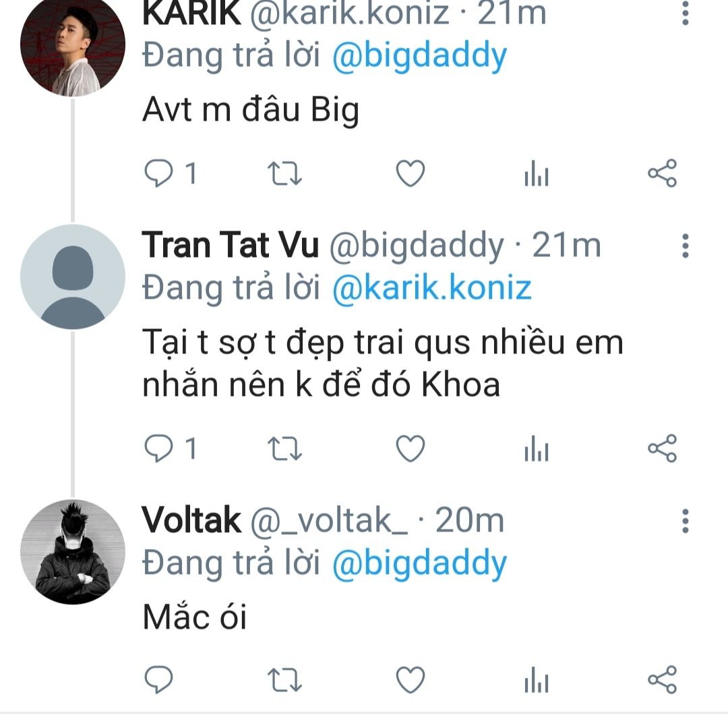Open Voltak's profile picture
728x715 pixels.
tap(73, 552)
